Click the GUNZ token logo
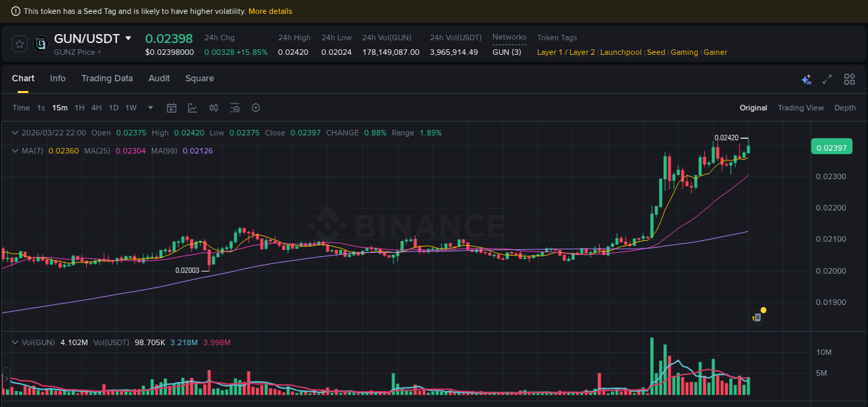This screenshot has height=407, width=868. click(40, 44)
